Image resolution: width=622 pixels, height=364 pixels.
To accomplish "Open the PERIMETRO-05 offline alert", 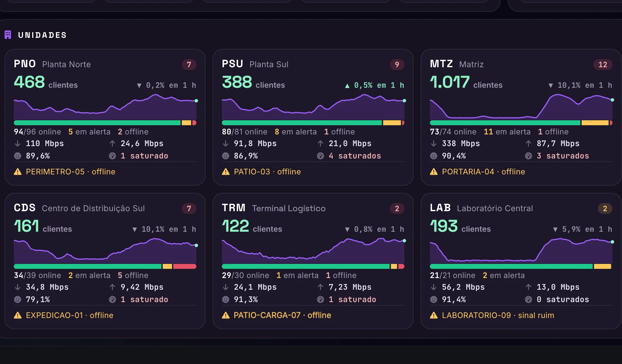I will click(x=70, y=172).
